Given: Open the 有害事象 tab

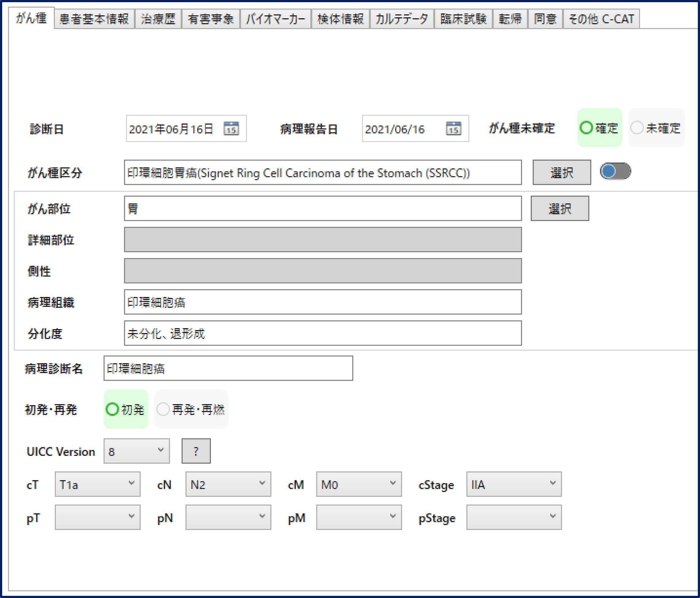Looking at the screenshot, I should [x=211, y=19].
